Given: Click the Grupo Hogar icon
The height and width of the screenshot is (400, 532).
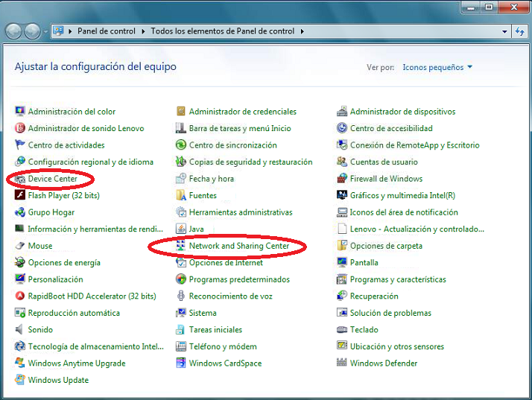Looking at the screenshot, I should [x=20, y=212].
